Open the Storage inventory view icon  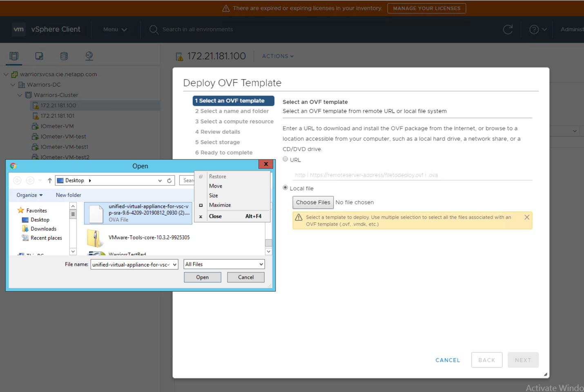click(x=64, y=56)
